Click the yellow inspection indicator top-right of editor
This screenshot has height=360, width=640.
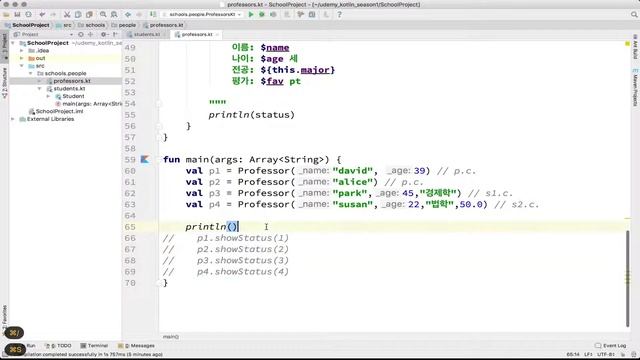click(628, 44)
